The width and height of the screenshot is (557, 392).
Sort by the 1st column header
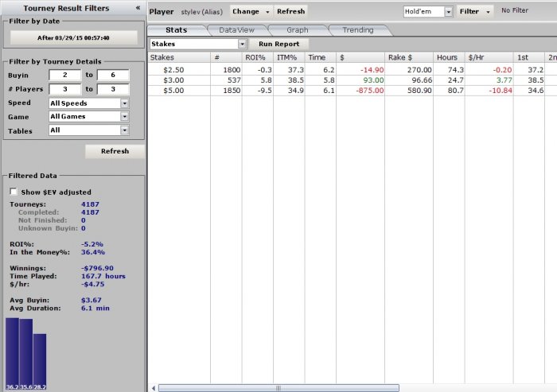[529, 57]
